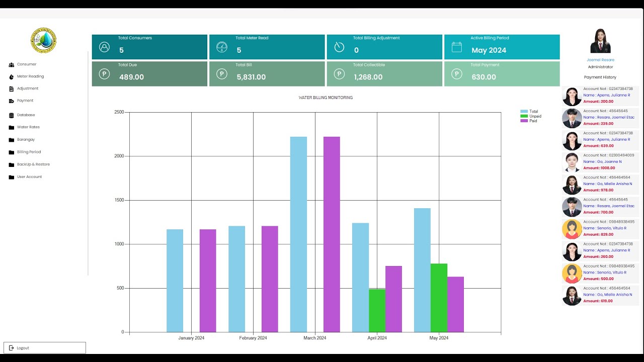
Task: Click the 'WATER BILLING MONITORING' chart title
Action: click(x=326, y=98)
